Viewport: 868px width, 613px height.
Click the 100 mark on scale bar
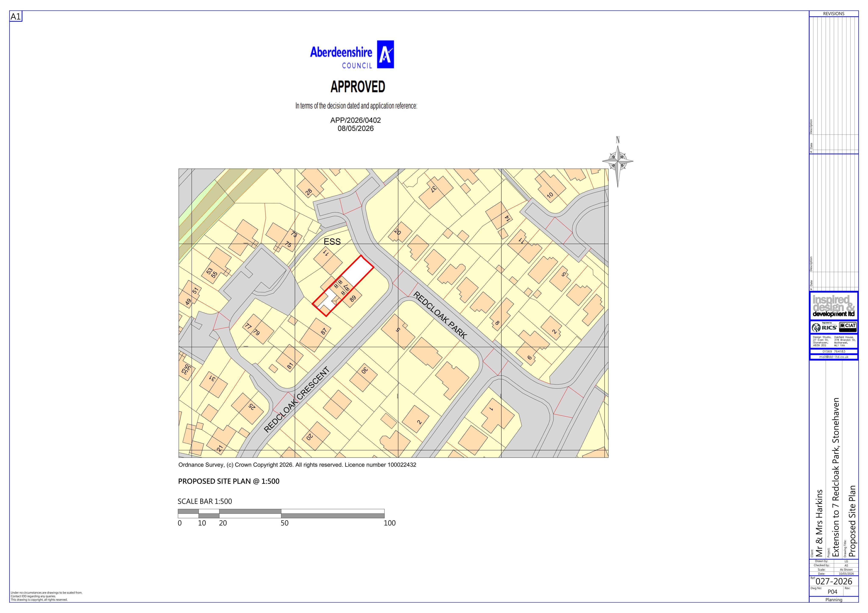(389, 523)
